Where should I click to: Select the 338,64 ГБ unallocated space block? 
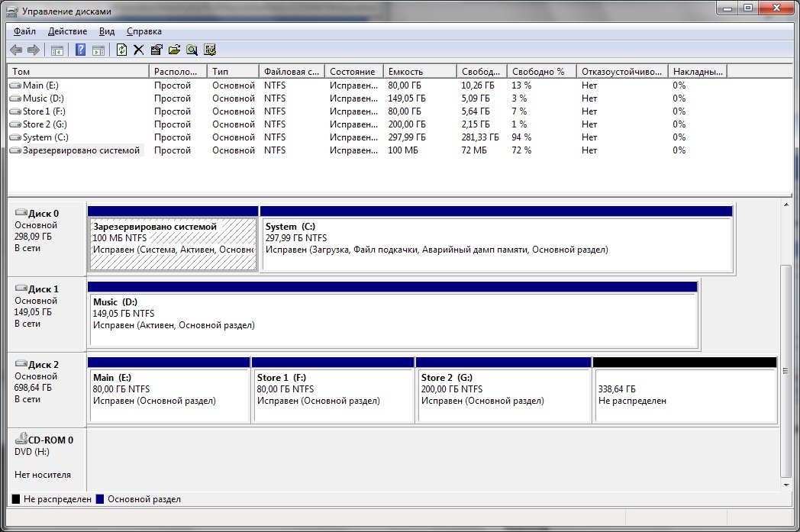tap(684, 395)
